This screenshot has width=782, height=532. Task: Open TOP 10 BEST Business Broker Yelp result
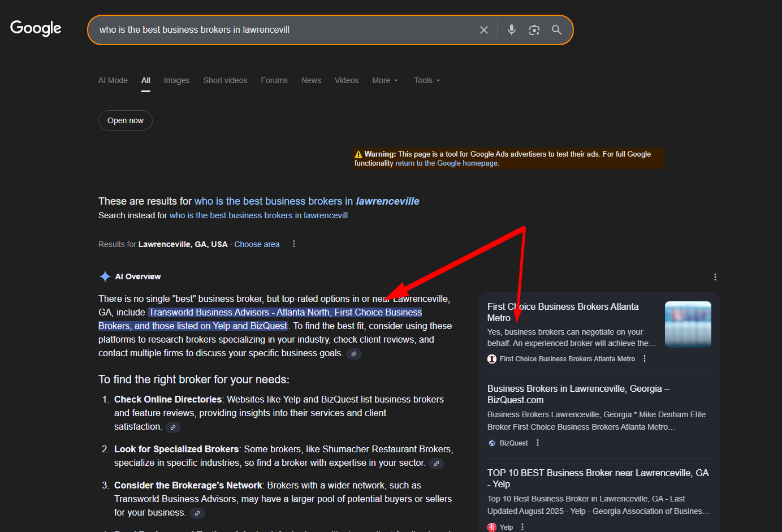598,478
